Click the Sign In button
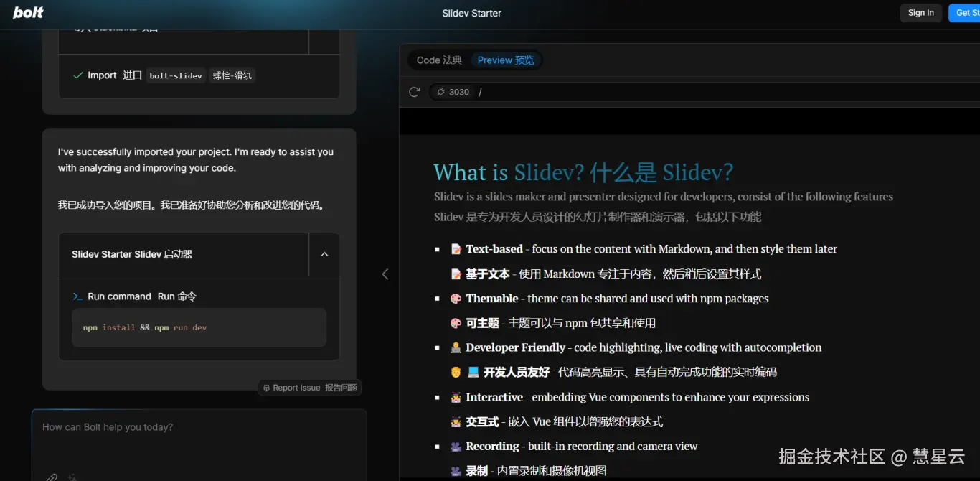 click(920, 13)
